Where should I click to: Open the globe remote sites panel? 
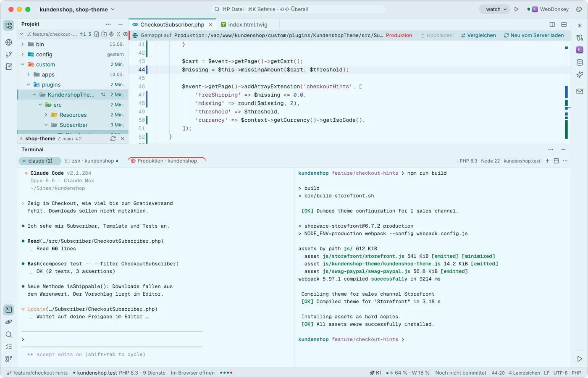(9, 42)
